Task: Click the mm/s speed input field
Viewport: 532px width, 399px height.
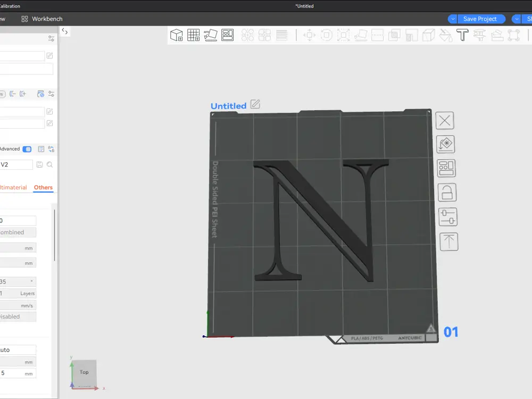Action: (18, 305)
